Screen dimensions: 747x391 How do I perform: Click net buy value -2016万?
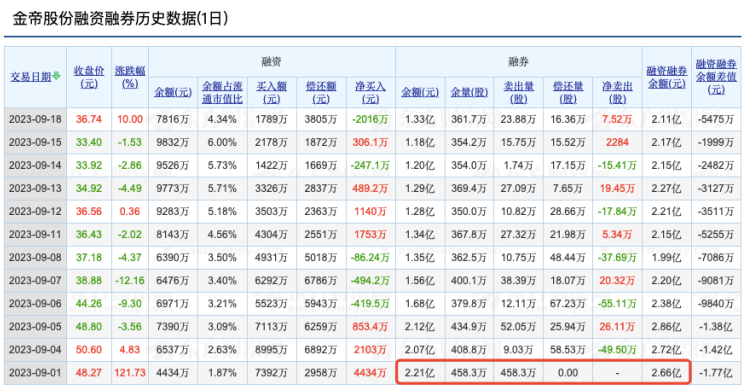[370, 119]
